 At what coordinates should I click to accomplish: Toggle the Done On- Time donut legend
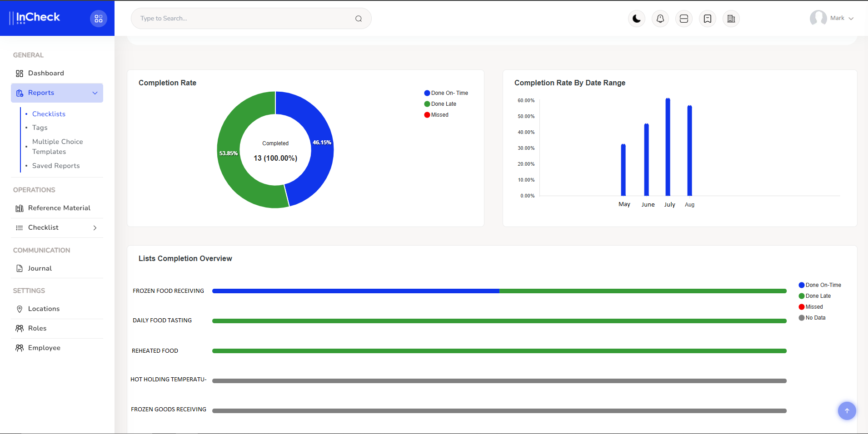[x=446, y=93]
